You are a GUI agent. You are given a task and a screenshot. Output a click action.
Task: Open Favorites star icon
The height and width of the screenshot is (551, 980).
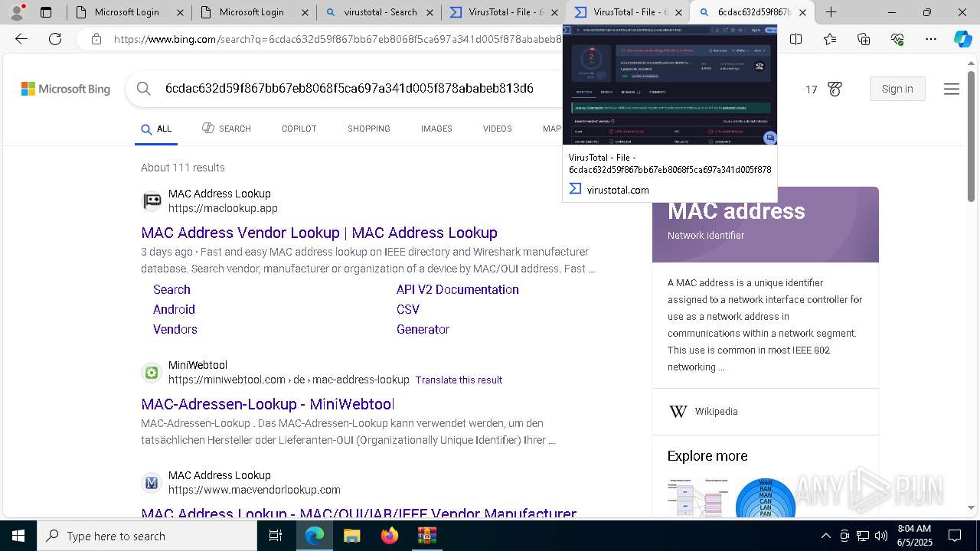tap(830, 39)
